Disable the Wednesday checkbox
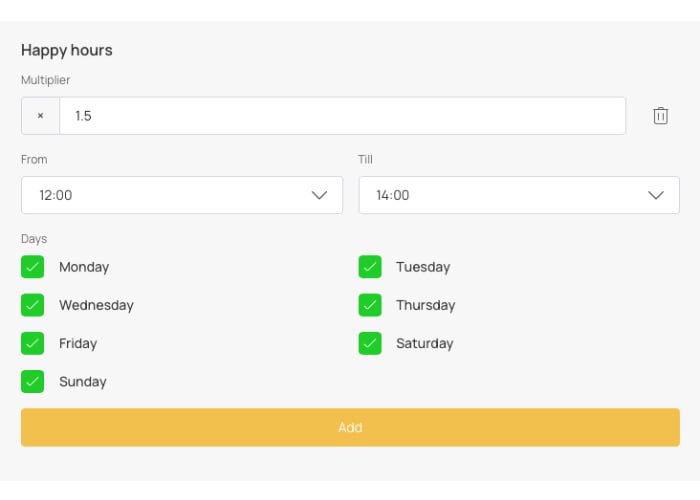This screenshot has width=700, height=500. (33, 305)
